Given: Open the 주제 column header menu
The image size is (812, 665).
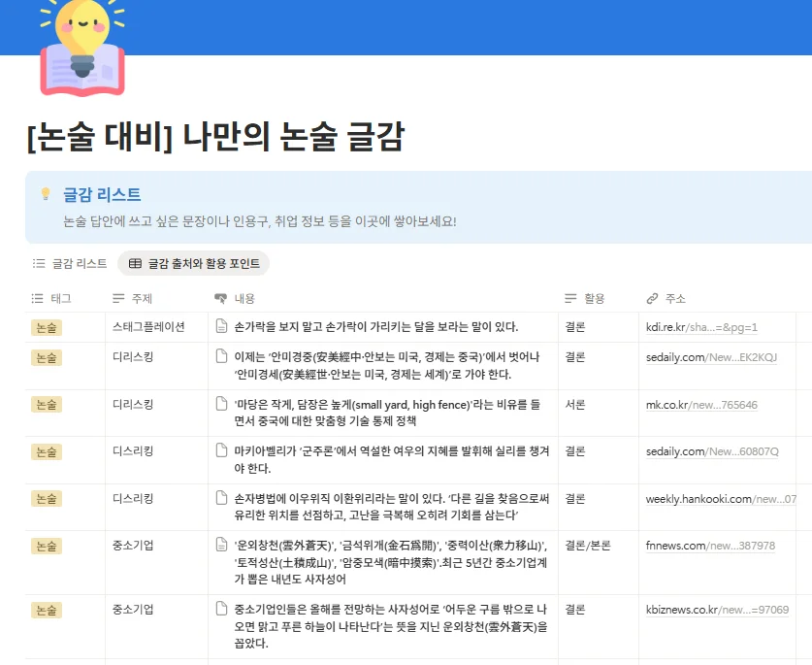Looking at the screenshot, I should tap(139, 298).
